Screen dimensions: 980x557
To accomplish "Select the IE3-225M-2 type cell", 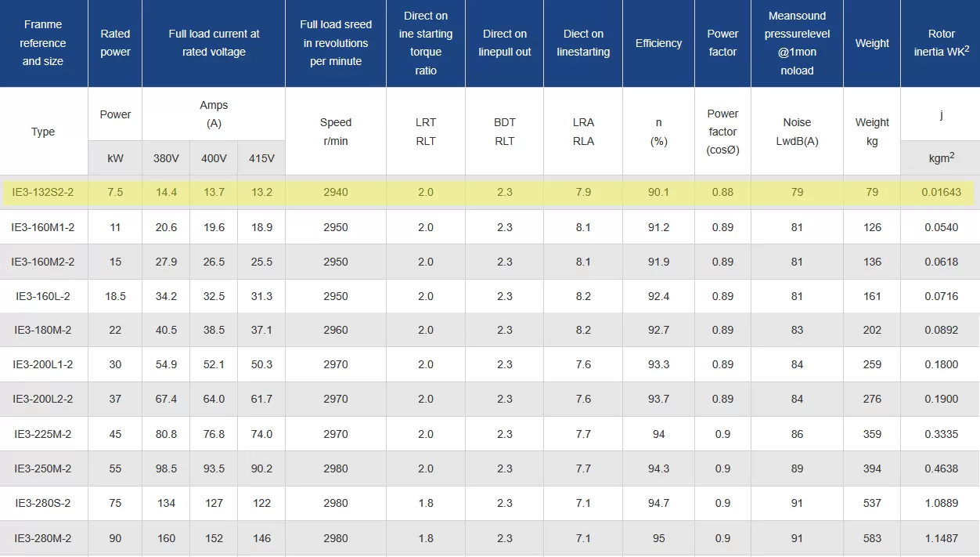I will coord(43,434).
